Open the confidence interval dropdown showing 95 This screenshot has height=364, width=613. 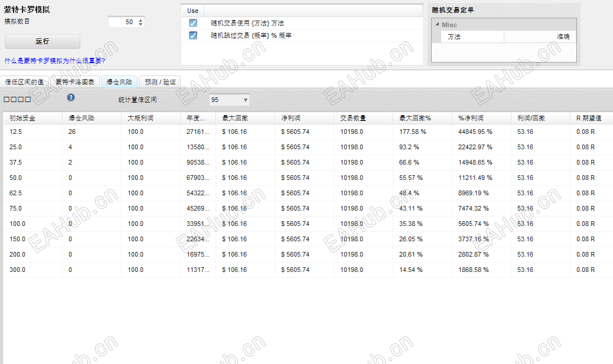click(229, 100)
